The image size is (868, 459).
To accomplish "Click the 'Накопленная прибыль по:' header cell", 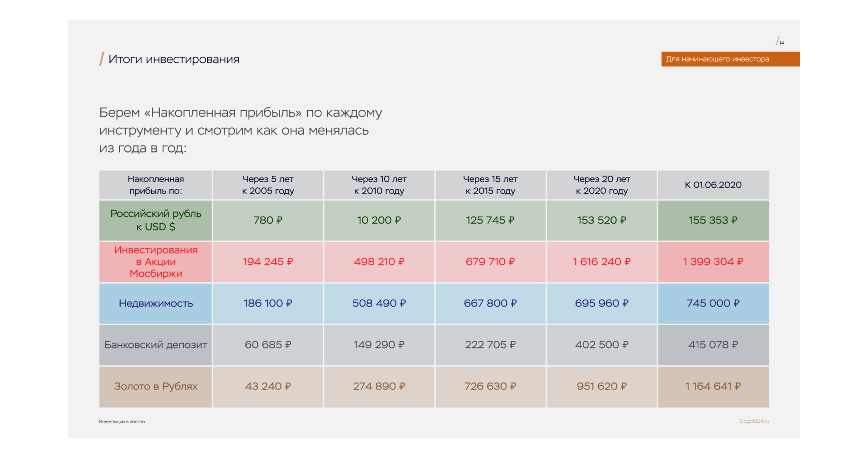I will [156, 185].
